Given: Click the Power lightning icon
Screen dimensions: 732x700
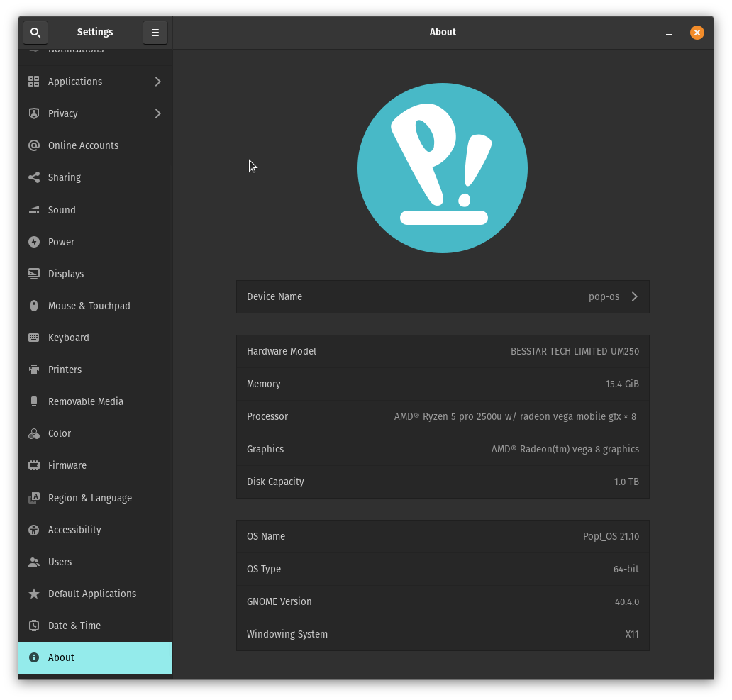Looking at the screenshot, I should pyautogui.click(x=33, y=242).
